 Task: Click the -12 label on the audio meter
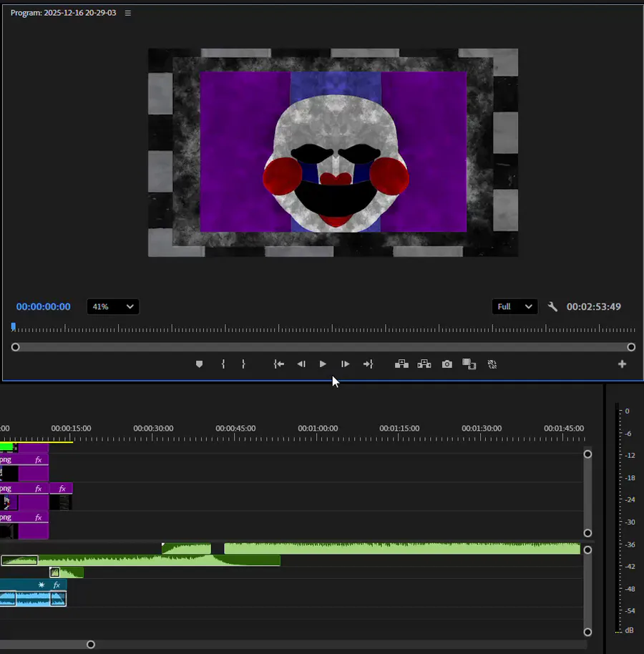[630, 456]
